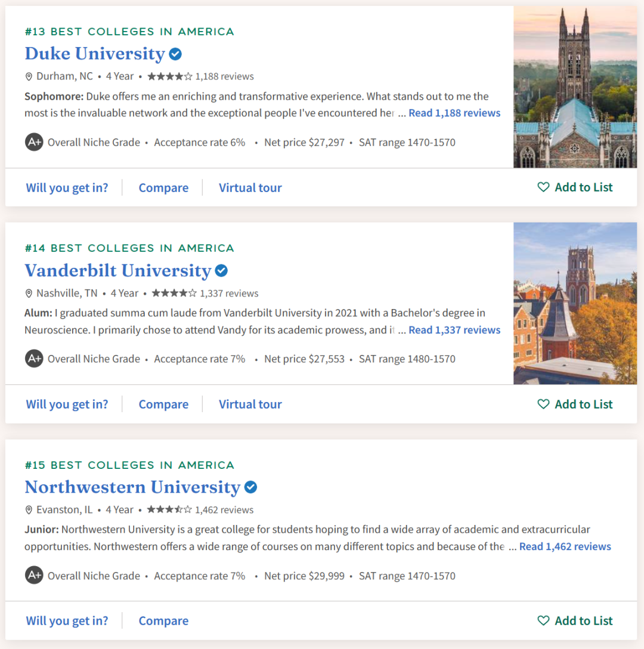This screenshot has width=644, height=649.
Task: Click the verified badge next to Northwestern University
Action: 250,487
